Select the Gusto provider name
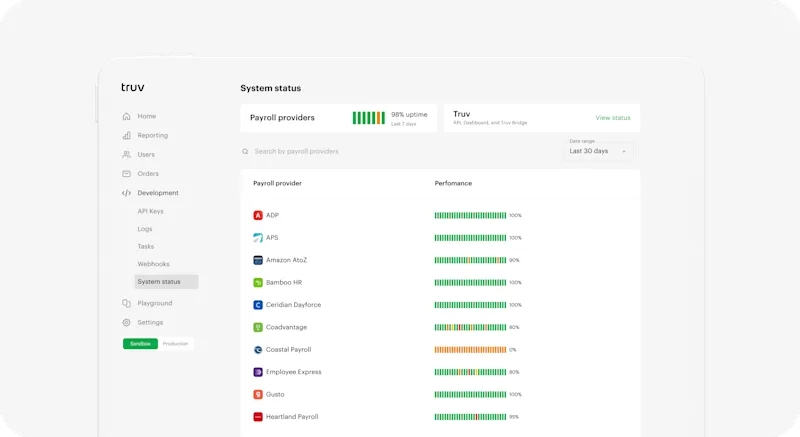 coord(275,394)
